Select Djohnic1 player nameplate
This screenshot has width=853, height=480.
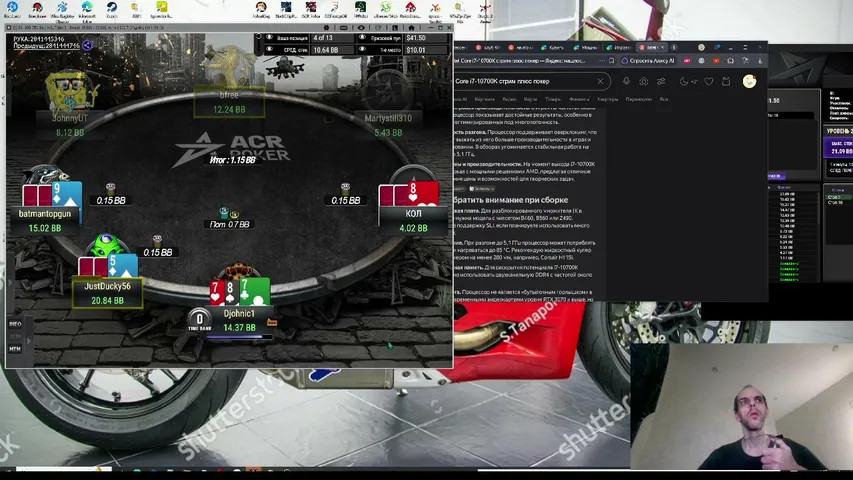(x=239, y=320)
